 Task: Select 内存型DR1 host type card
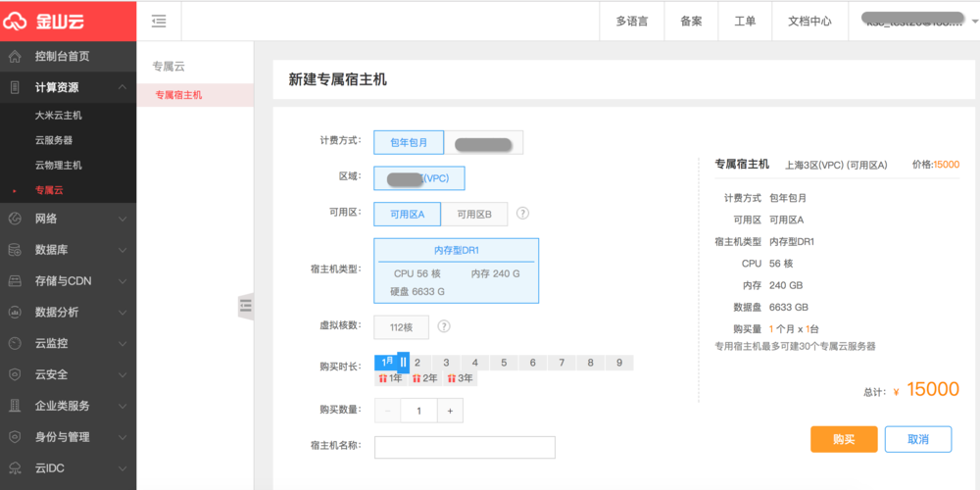(457, 270)
